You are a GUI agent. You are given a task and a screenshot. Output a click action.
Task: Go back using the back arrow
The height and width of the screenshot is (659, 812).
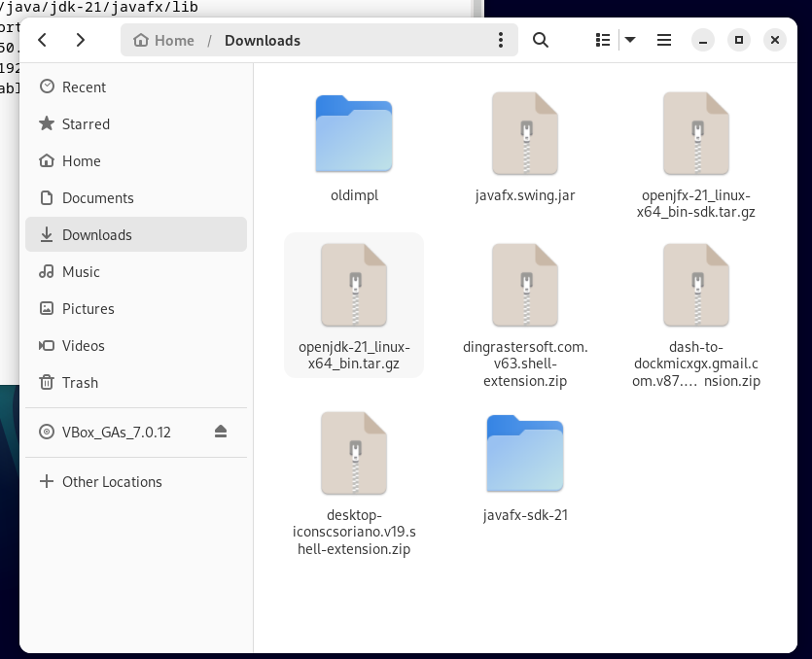(x=41, y=40)
